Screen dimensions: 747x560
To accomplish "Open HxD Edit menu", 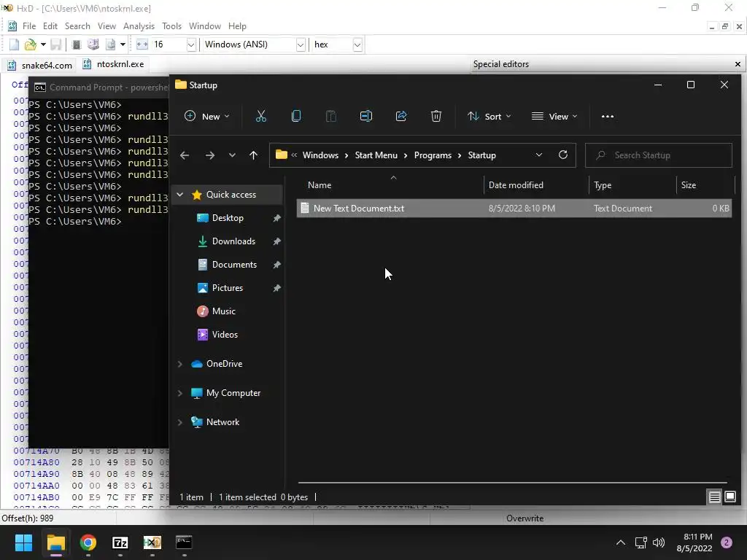I will point(50,26).
